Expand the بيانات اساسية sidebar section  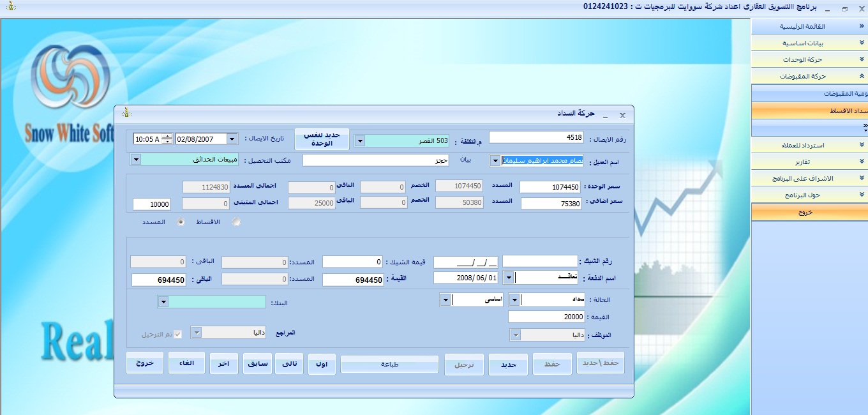(862, 43)
